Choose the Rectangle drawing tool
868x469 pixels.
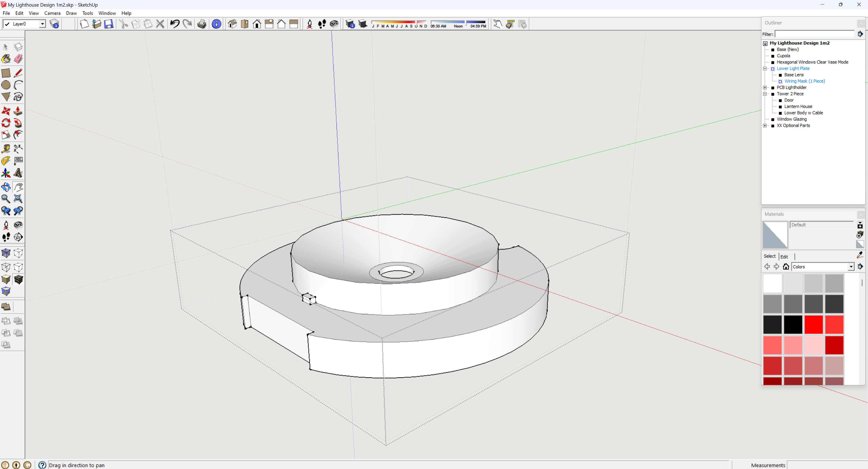pyautogui.click(x=6, y=73)
